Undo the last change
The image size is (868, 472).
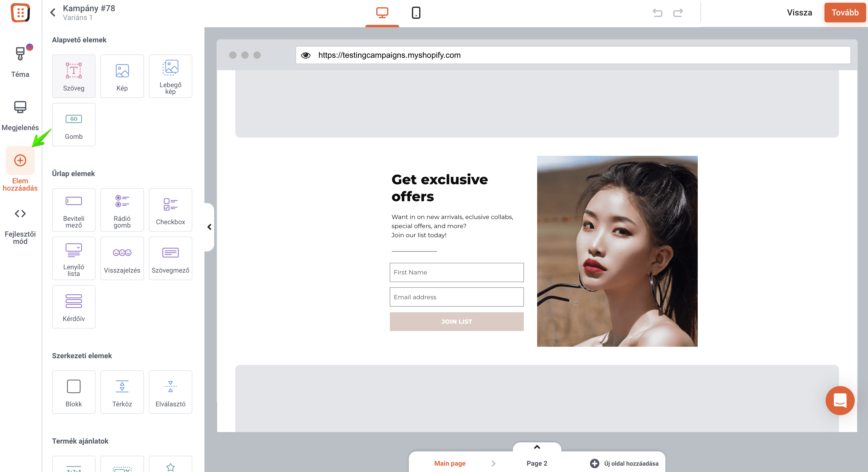[658, 13]
